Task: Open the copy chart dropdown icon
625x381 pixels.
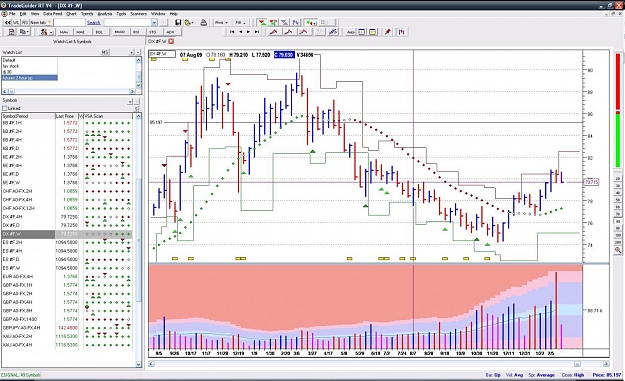Action: click(x=24, y=32)
